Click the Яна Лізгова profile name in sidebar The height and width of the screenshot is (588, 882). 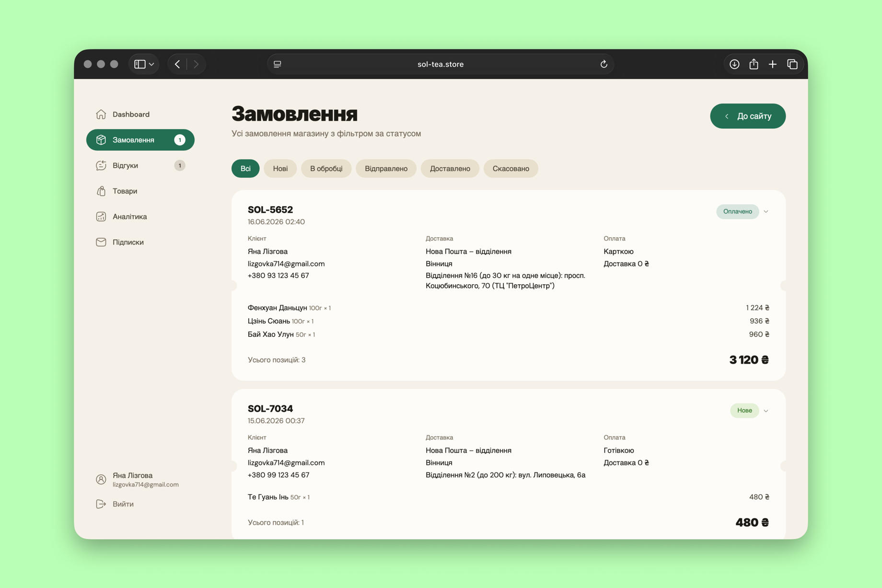(x=132, y=475)
